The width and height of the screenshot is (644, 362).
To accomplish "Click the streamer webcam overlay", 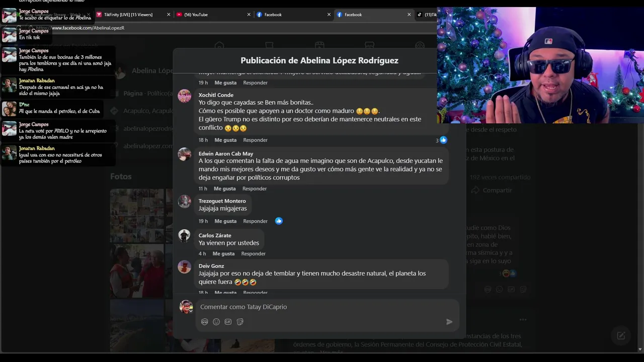I will (x=540, y=65).
